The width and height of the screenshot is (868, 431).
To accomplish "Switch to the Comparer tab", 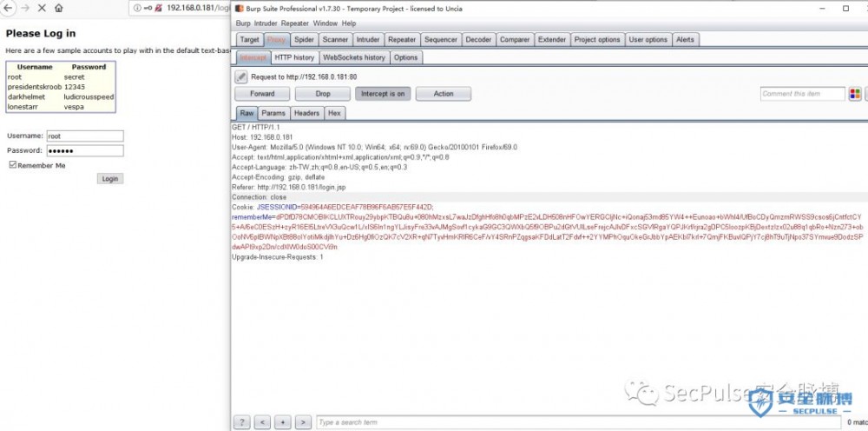I will [x=515, y=39].
